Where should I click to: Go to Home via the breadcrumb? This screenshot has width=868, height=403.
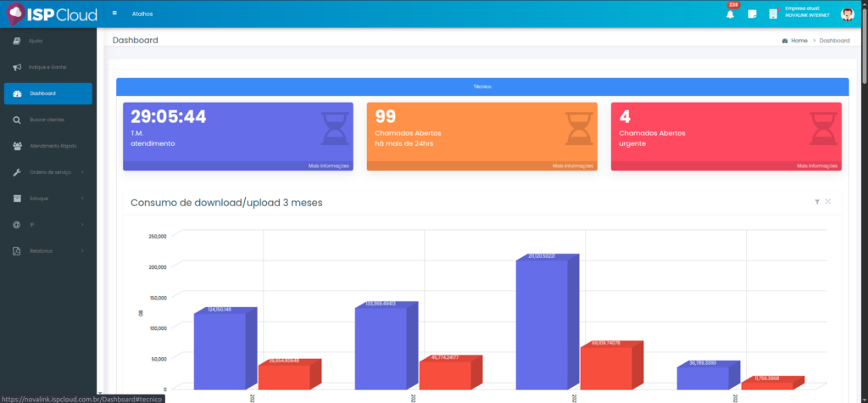[798, 41]
